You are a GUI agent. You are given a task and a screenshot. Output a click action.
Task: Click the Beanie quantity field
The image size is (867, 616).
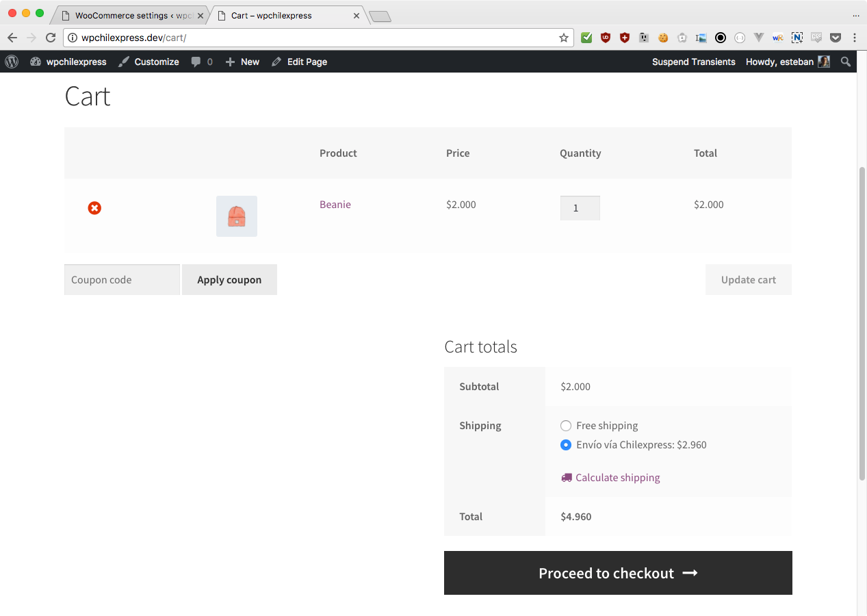tap(580, 208)
